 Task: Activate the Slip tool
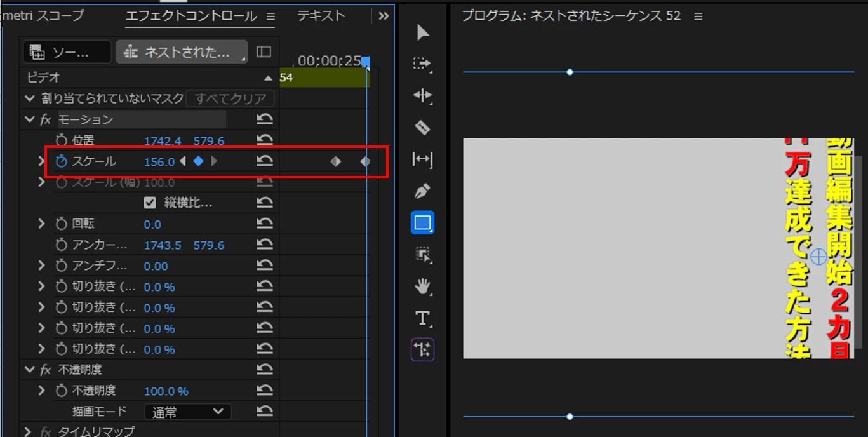click(422, 159)
